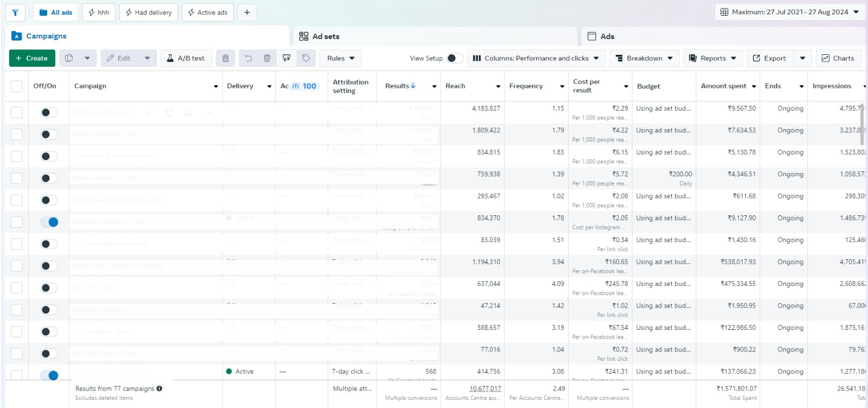Add a new saved filter with plus
This screenshot has height=408, width=868.
247,12
